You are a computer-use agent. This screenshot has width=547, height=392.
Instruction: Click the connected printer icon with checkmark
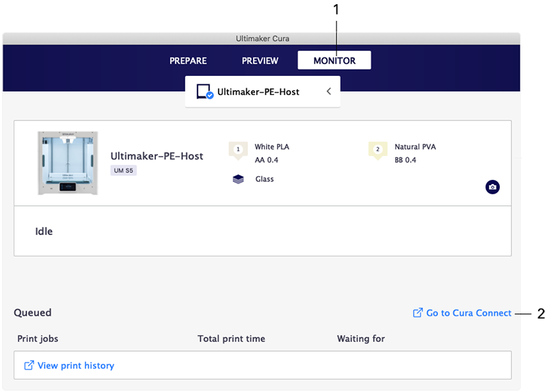click(x=205, y=92)
